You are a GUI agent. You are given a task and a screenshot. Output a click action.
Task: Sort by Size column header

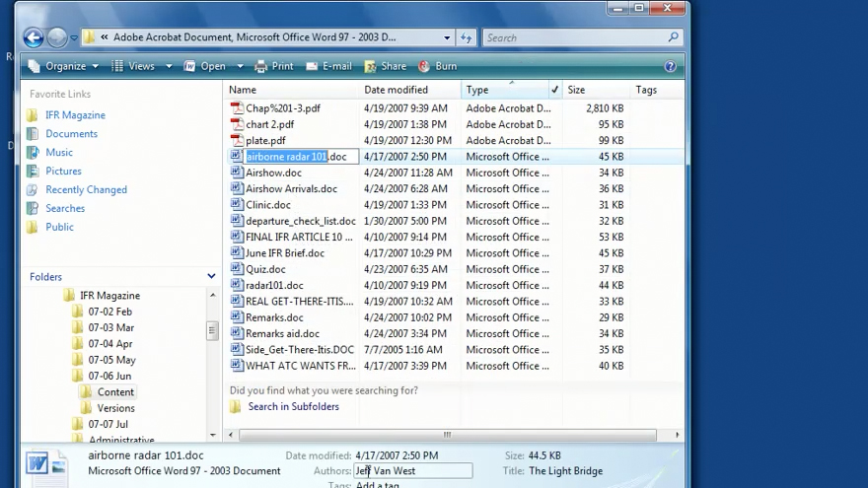click(576, 90)
